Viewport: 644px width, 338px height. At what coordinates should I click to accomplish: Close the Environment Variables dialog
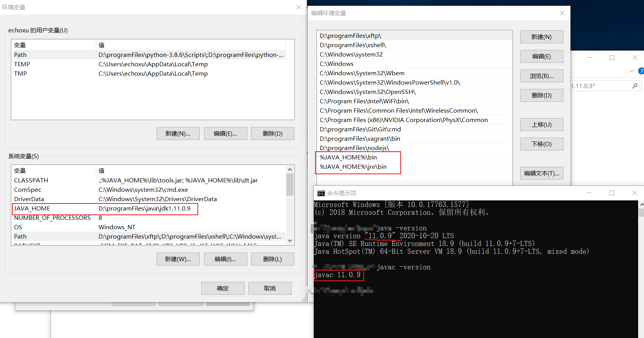pyautogui.click(x=299, y=7)
